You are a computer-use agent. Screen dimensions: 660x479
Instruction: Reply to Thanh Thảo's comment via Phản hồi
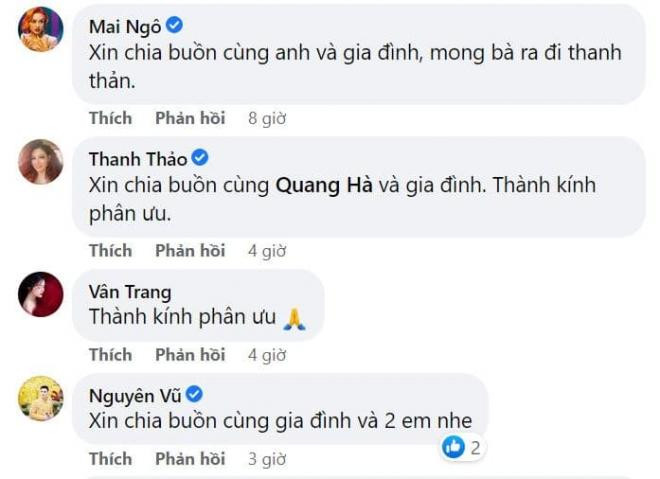[190, 251]
